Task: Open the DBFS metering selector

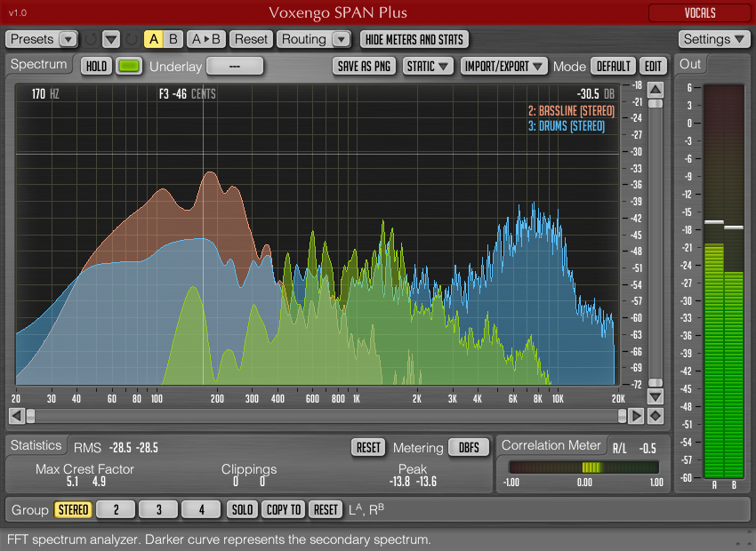Action: [469, 447]
